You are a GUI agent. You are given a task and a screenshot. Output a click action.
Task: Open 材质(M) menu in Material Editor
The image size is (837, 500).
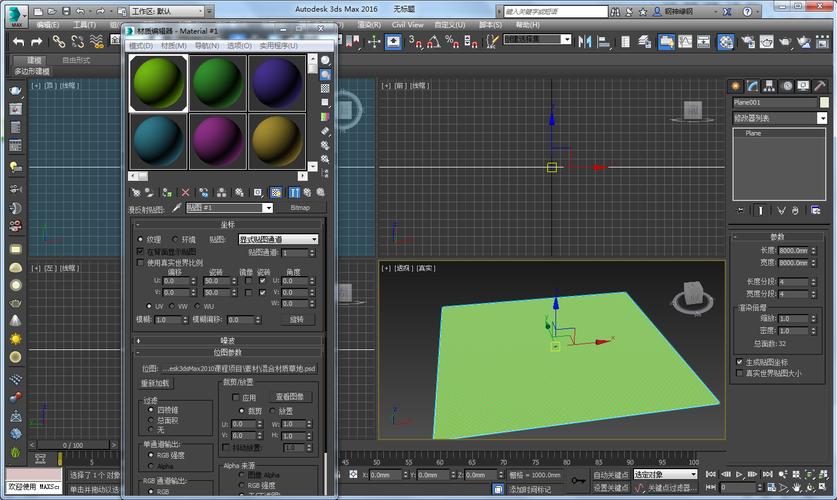click(x=174, y=46)
